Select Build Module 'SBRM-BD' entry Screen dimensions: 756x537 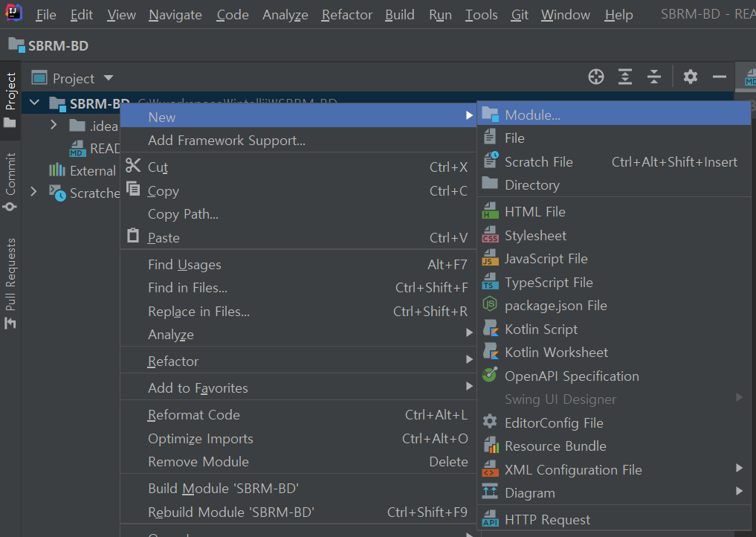pyautogui.click(x=298, y=488)
